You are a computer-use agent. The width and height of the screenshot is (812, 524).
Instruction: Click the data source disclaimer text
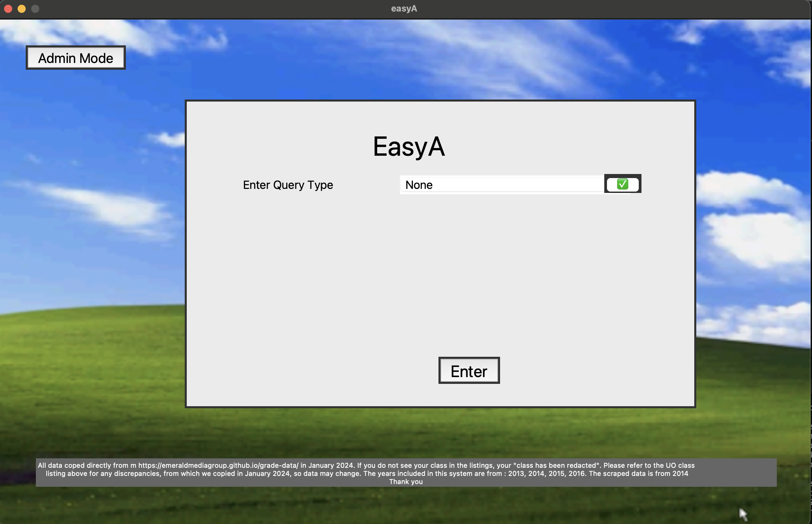click(406, 473)
